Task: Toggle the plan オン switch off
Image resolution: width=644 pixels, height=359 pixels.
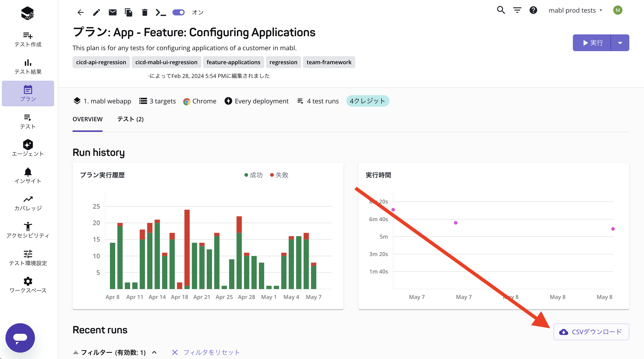Action: tap(179, 12)
